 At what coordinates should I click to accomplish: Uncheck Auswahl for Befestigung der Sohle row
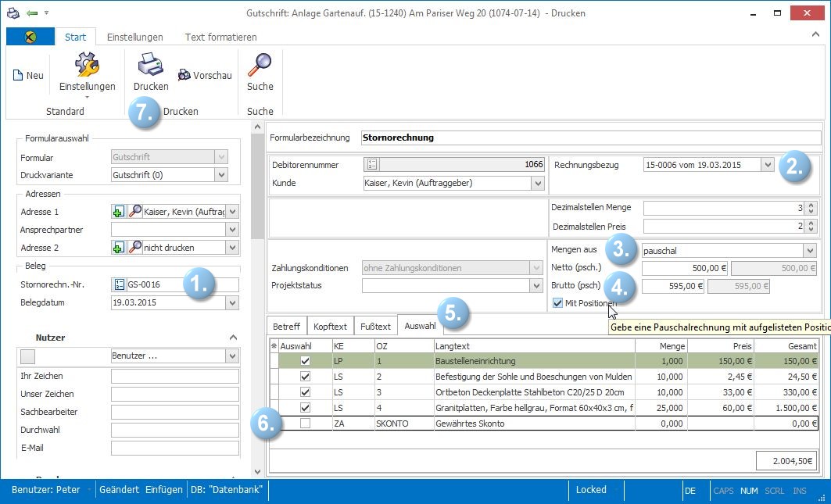(x=305, y=377)
